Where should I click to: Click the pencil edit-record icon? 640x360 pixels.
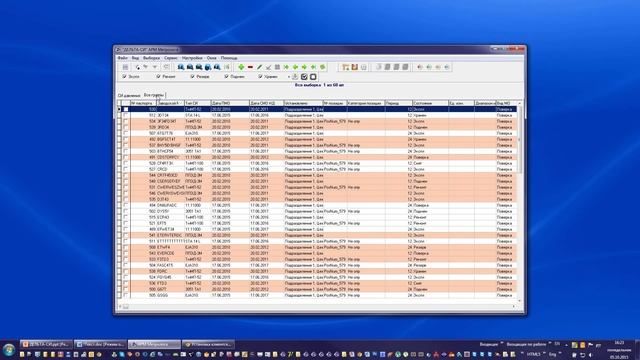point(259,67)
